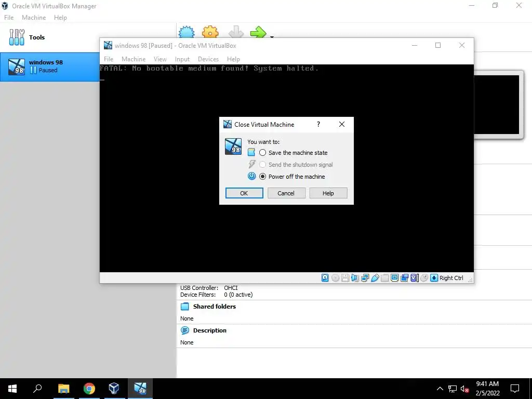Image resolution: width=532 pixels, height=399 pixels.
Task: Click the shared folders indicator in the VM status bar
Action: point(385,278)
